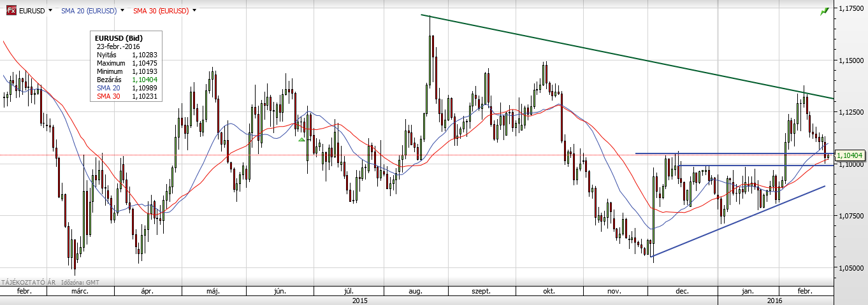The image size is (868, 305).
Task: Click the nov. month label on the time axis
Action: 614,291
